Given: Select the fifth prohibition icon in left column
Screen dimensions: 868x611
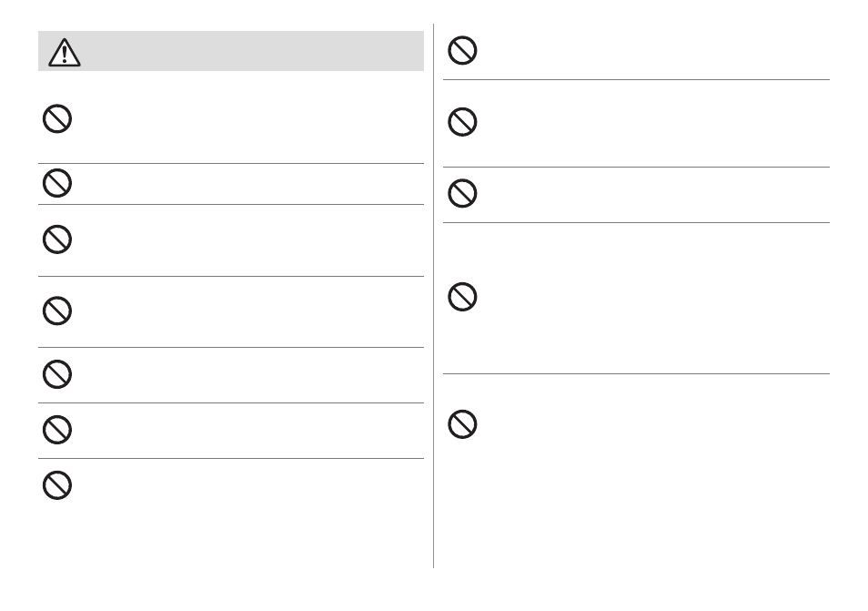Looking at the screenshot, I should [x=57, y=374].
